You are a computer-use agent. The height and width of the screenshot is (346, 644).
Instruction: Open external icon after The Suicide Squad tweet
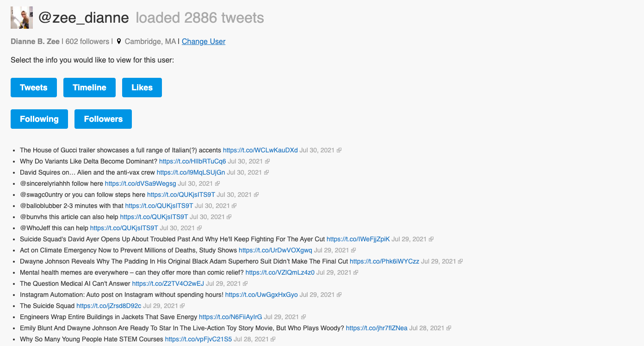(182, 306)
